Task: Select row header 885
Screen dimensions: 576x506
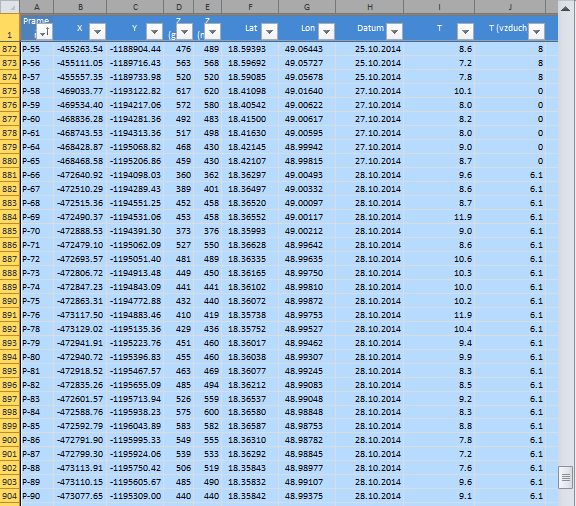Action: click(x=10, y=231)
